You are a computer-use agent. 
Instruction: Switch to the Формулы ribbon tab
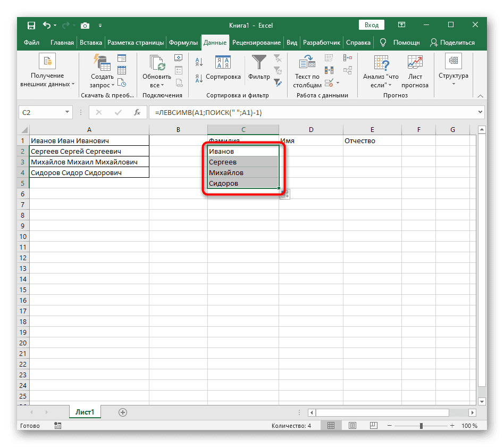pyautogui.click(x=183, y=42)
